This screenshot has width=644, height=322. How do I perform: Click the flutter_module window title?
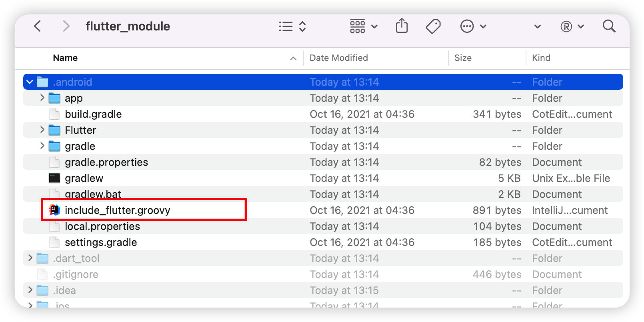(128, 26)
